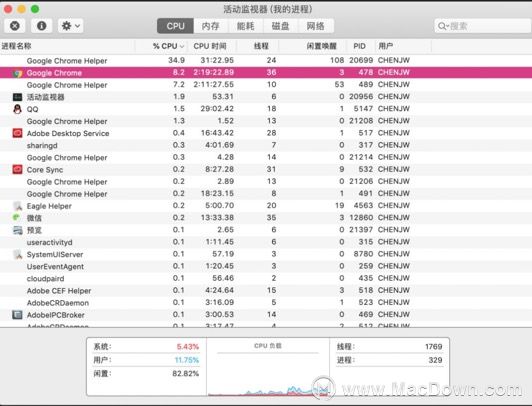Click the stop process (X) toolbar button

click(15, 26)
